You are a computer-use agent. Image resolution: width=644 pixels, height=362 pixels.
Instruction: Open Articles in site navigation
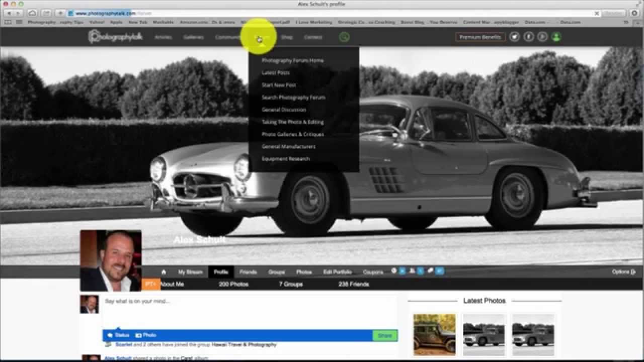pos(163,37)
